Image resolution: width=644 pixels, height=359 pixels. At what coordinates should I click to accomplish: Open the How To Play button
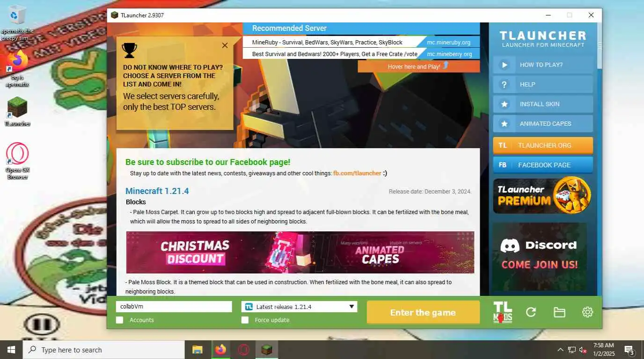[x=543, y=65]
